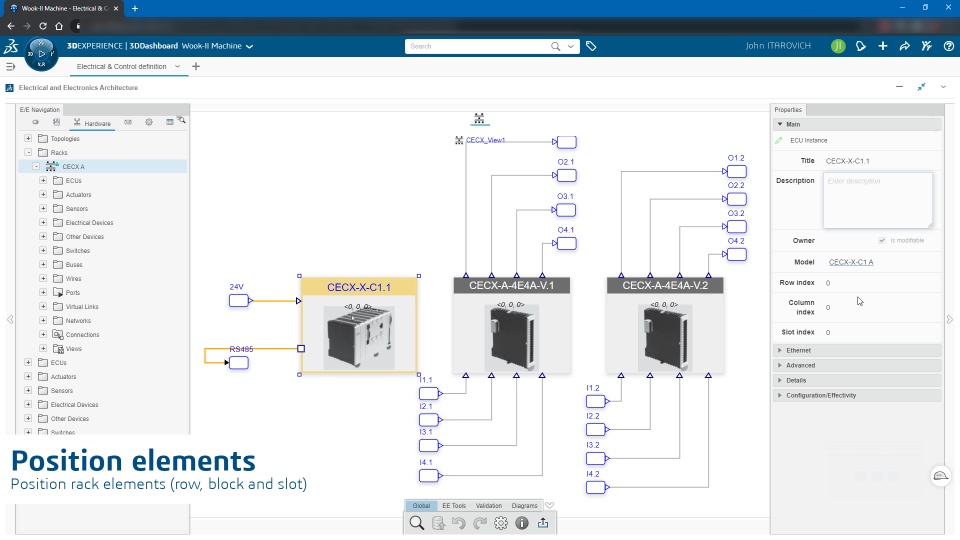The height and width of the screenshot is (540, 960).
Task: Click the search magnifier in top search field
Action: point(555,46)
